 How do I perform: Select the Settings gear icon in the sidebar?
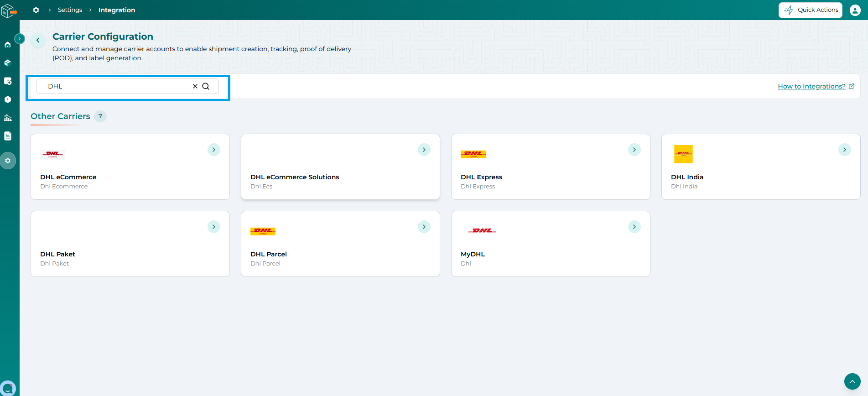click(8, 161)
